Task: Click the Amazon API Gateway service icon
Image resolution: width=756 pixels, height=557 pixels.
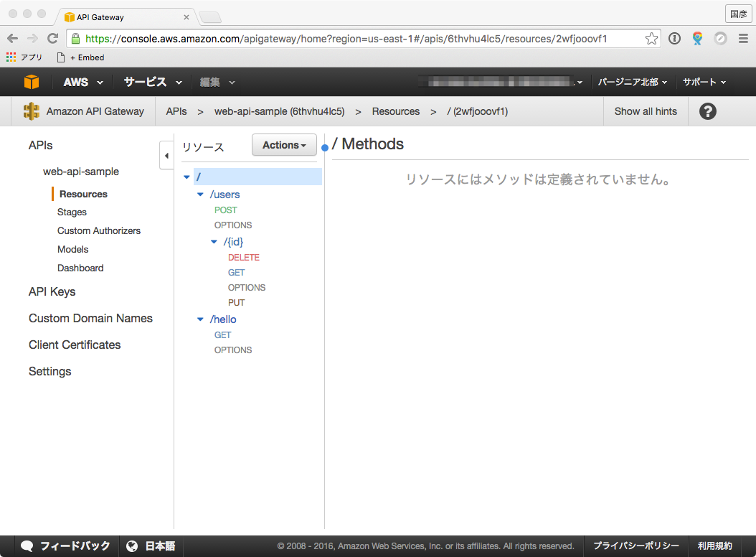Action: pos(32,111)
